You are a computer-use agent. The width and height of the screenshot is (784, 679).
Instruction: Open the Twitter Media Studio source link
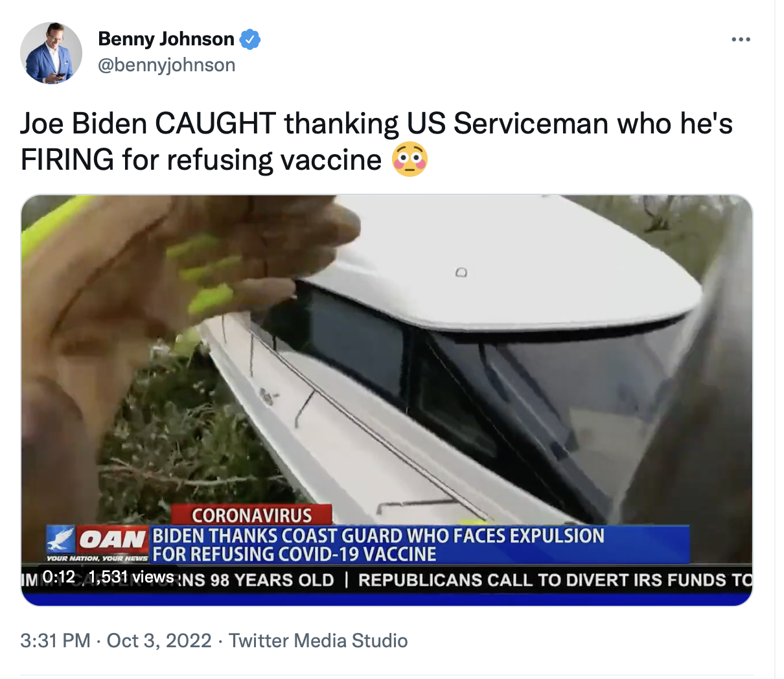point(318,641)
